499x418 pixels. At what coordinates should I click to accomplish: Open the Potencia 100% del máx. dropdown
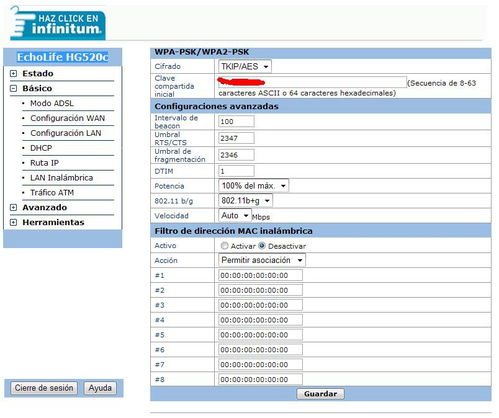tap(254, 186)
